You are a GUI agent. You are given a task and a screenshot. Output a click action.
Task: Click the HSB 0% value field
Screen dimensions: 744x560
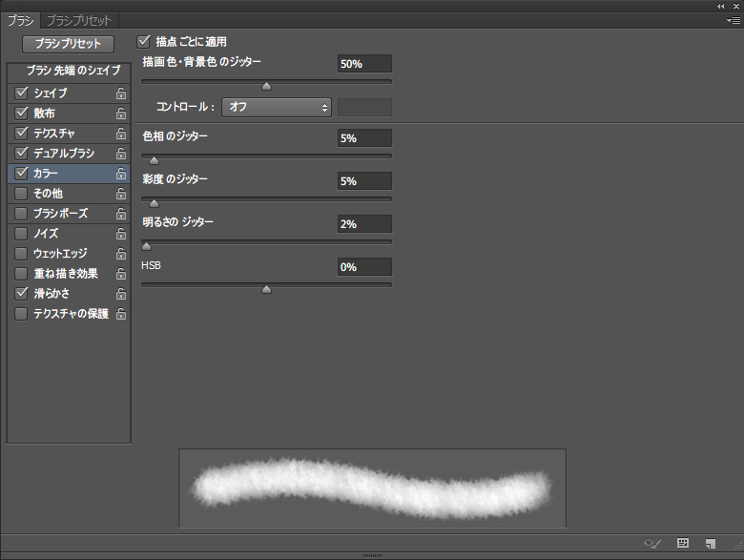[x=364, y=267]
